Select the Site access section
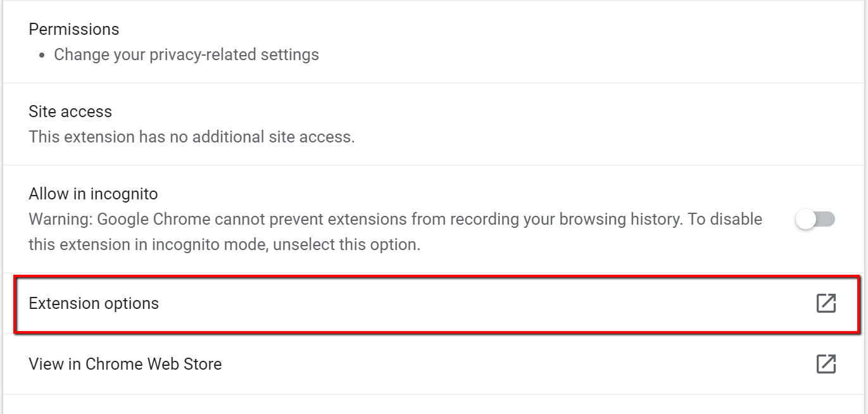Image resolution: width=868 pixels, height=414 pixels. point(70,111)
